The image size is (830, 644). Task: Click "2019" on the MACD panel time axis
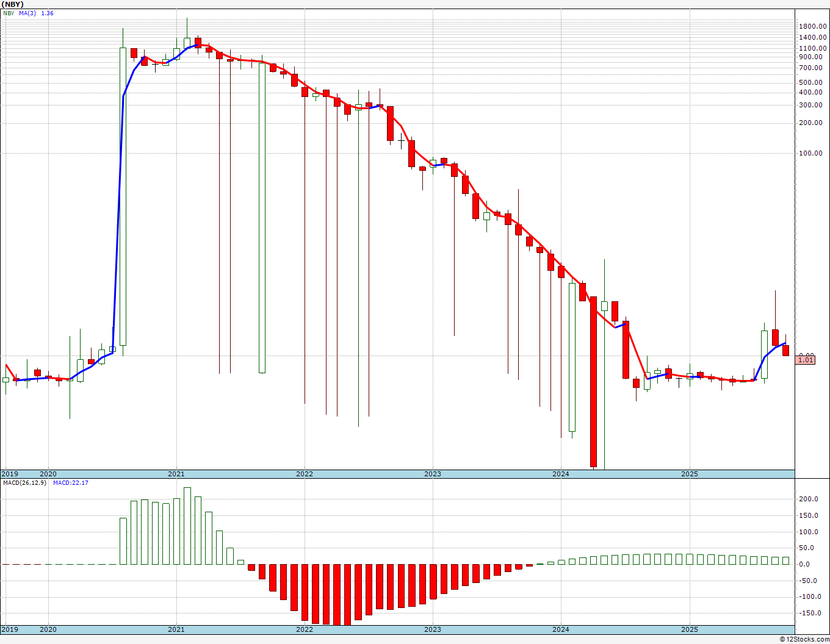click(x=9, y=629)
